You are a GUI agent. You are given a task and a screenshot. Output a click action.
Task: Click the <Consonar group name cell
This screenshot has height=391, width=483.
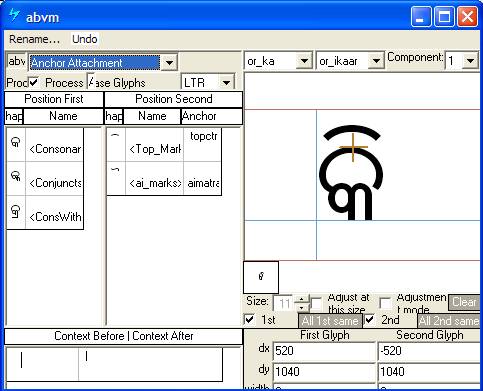point(55,145)
